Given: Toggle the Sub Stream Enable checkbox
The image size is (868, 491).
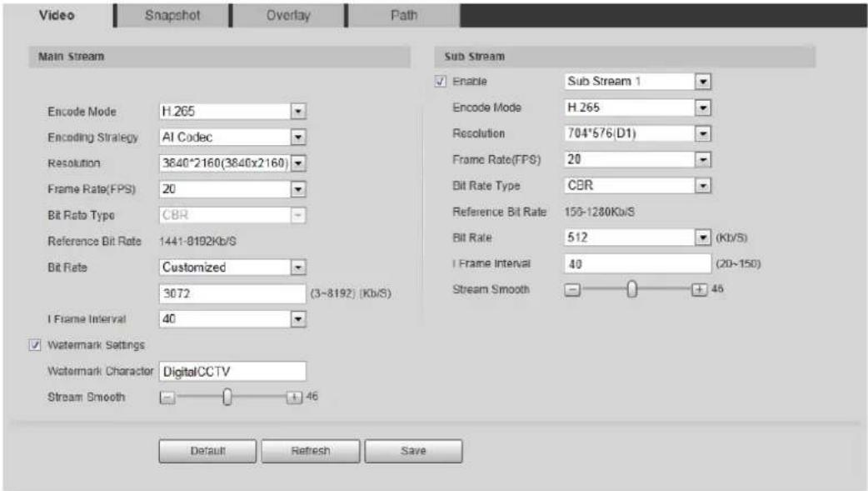Looking at the screenshot, I should click(440, 82).
